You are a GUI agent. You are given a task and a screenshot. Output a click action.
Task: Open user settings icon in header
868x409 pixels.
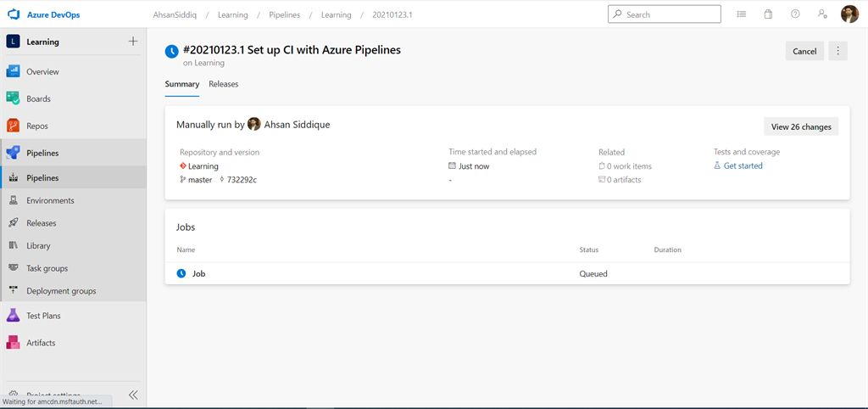tap(822, 14)
